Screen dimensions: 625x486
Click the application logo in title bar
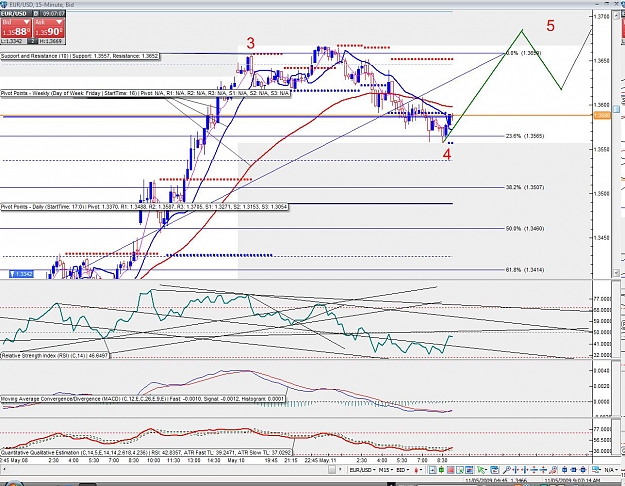[x=3, y=4]
